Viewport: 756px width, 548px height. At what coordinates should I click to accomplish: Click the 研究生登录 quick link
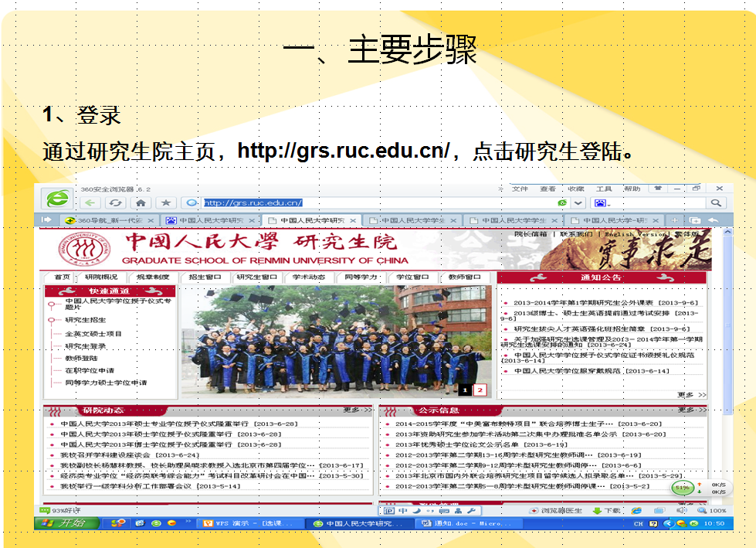[86, 346]
